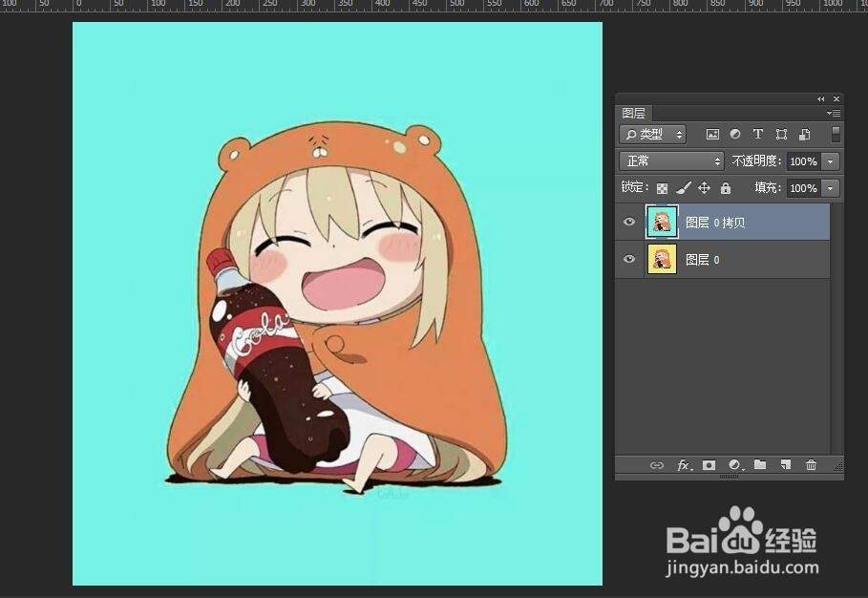Close the Layers panel
This screenshot has height=598, width=868.
[836, 99]
